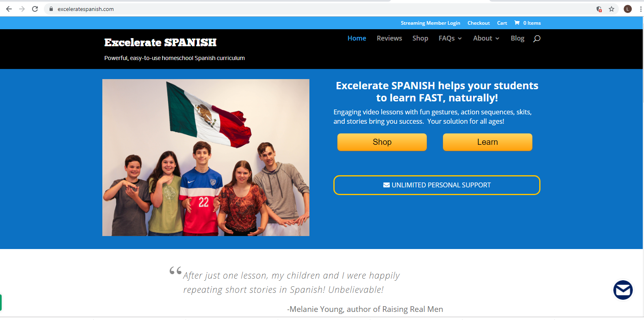Click the orange Learn button
The image size is (644, 320).
tap(488, 142)
